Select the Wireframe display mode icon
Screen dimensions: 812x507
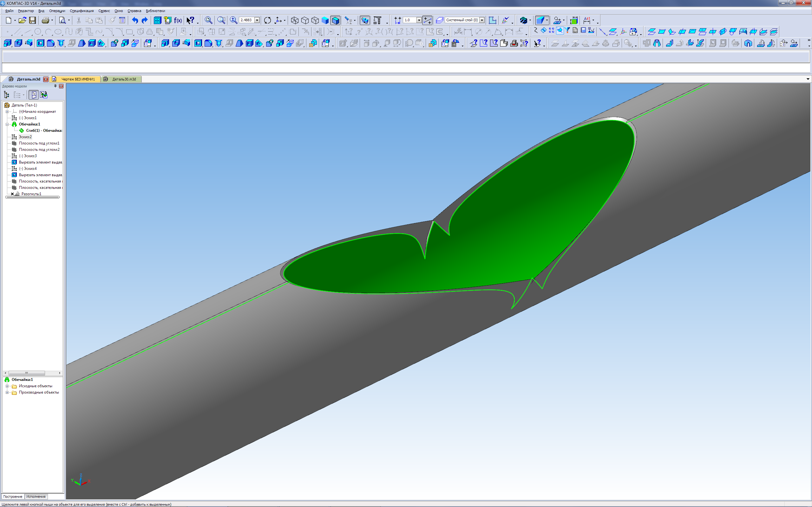coord(295,21)
